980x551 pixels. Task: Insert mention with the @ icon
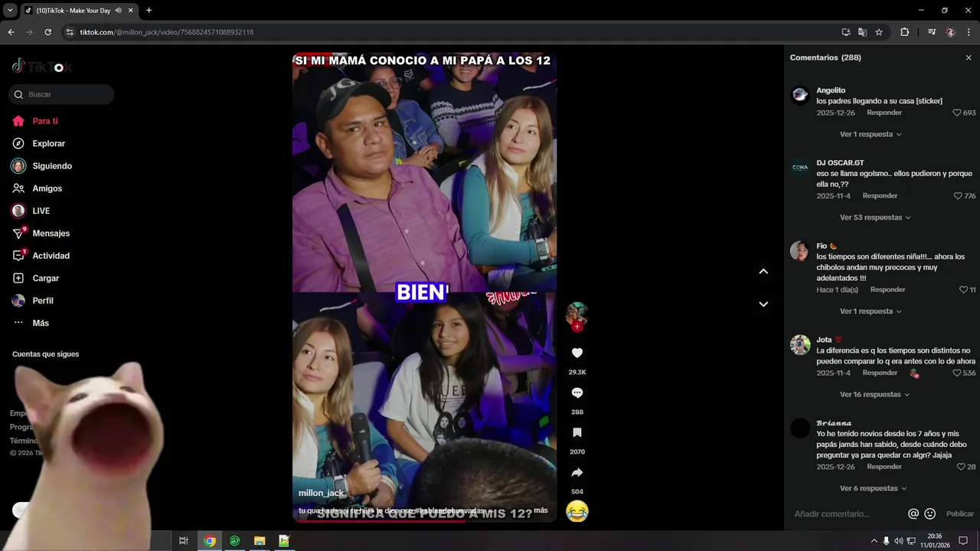pos(913,514)
